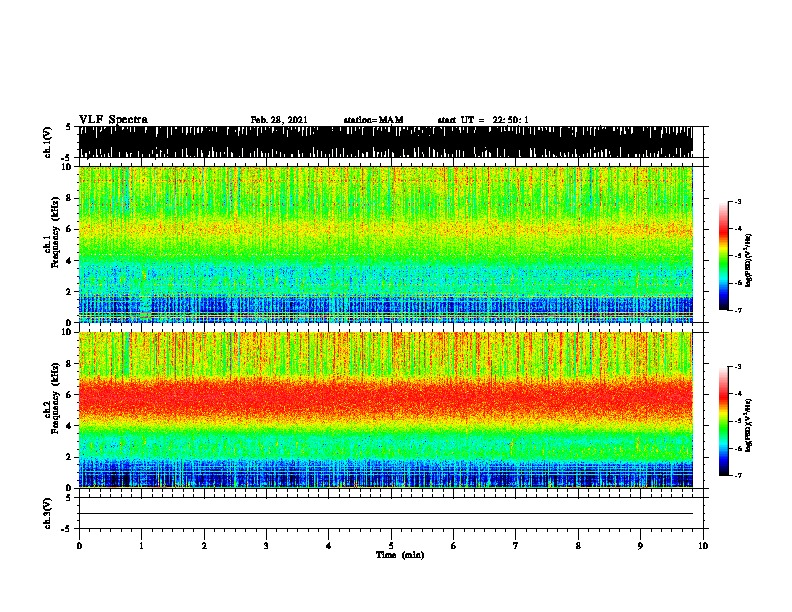Click the flat line in ch.3(V) panel
Viewport: 792px width, 612px height.
click(385, 514)
